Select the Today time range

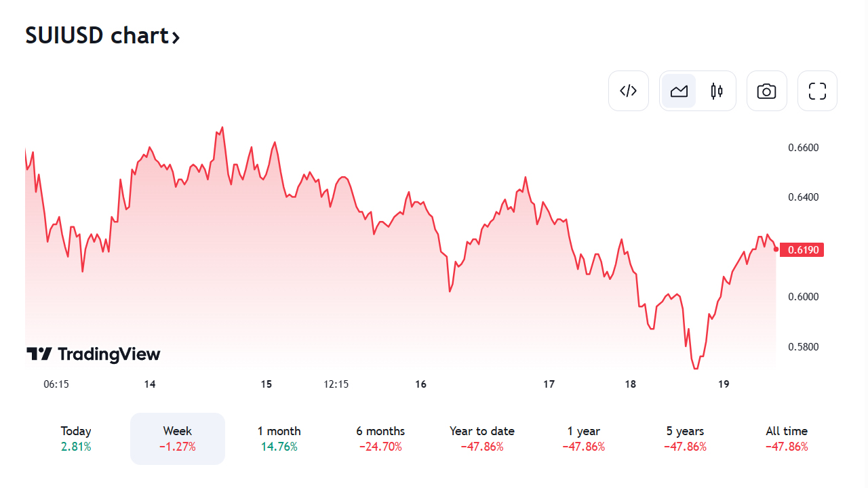76,439
